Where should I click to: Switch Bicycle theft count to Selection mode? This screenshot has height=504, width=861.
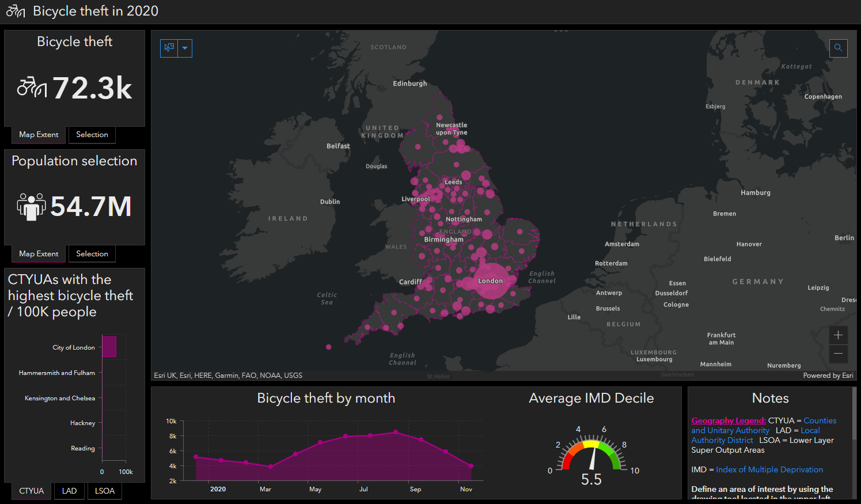(92, 134)
